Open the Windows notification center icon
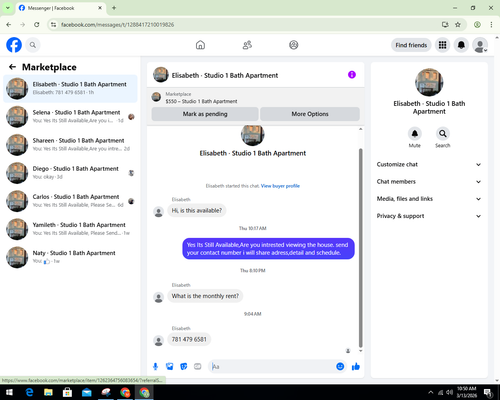 click(488, 392)
